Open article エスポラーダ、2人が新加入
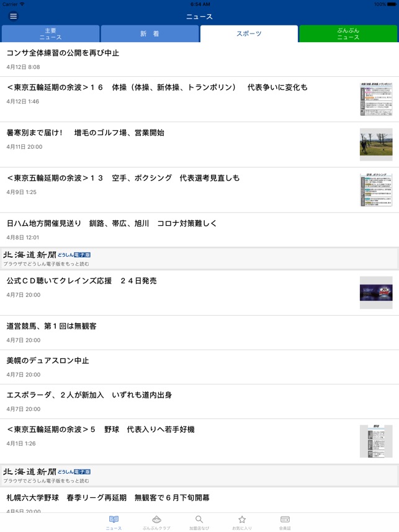The image size is (399, 532). coord(199,402)
